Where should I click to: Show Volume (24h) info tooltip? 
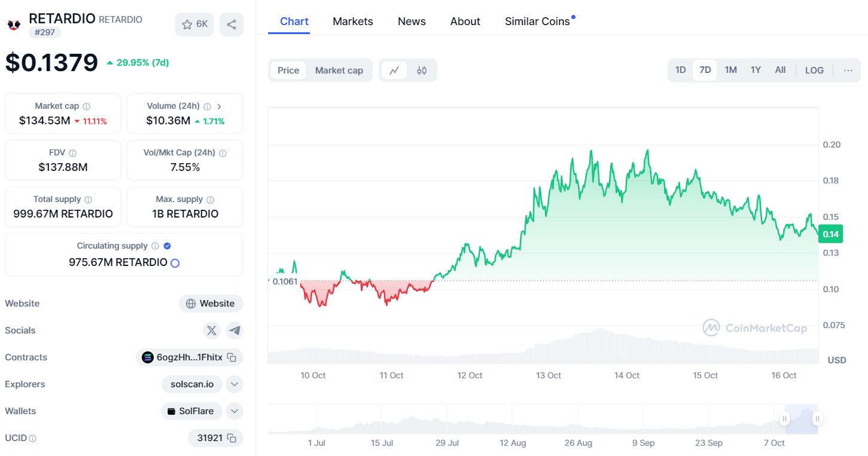click(x=207, y=106)
